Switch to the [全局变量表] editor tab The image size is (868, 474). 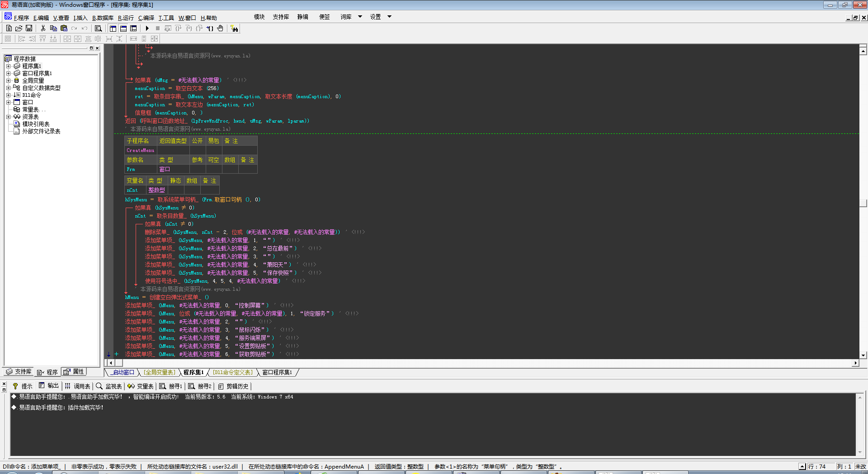[159, 372]
